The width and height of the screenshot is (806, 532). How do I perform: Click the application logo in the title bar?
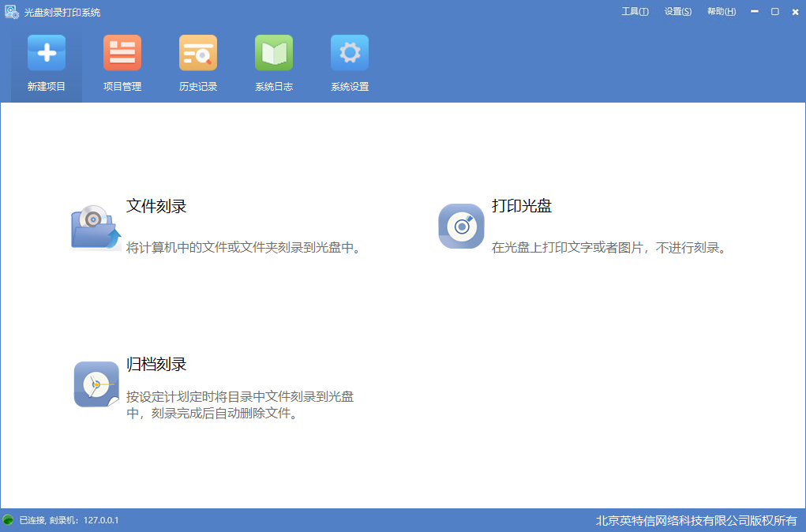tap(11, 11)
